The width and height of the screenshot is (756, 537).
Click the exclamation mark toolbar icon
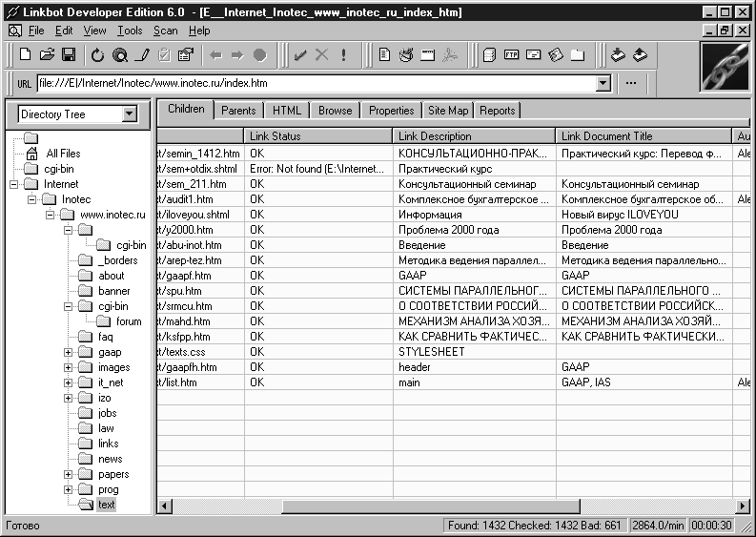[343, 55]
